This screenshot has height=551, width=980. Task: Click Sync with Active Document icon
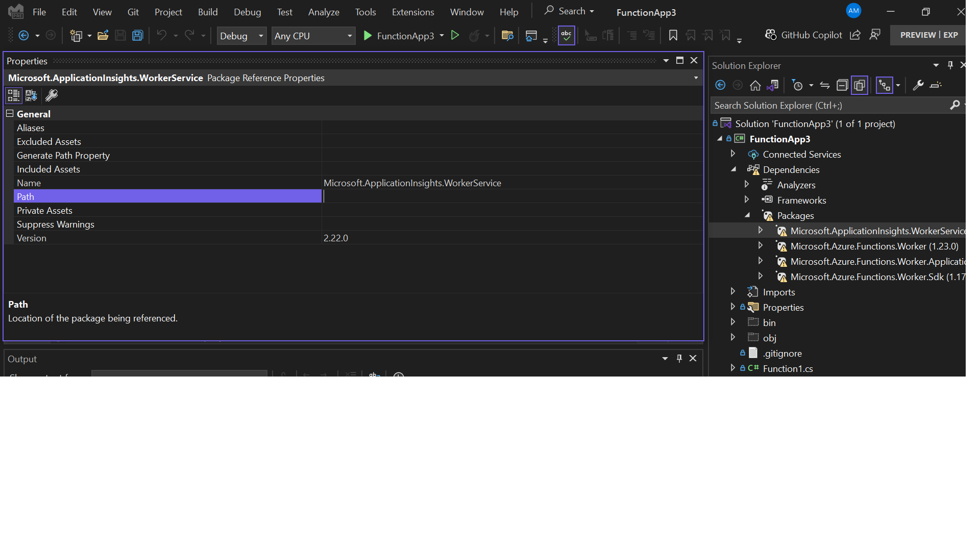coord(825,85)
